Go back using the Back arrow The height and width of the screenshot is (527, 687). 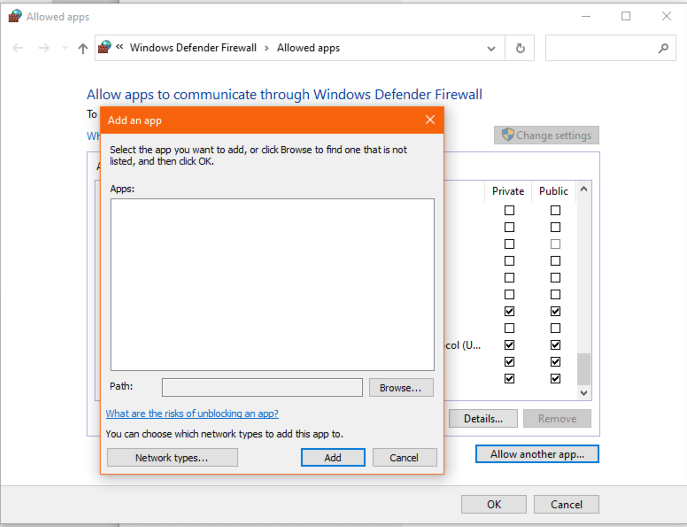click(x=18, y=48)
